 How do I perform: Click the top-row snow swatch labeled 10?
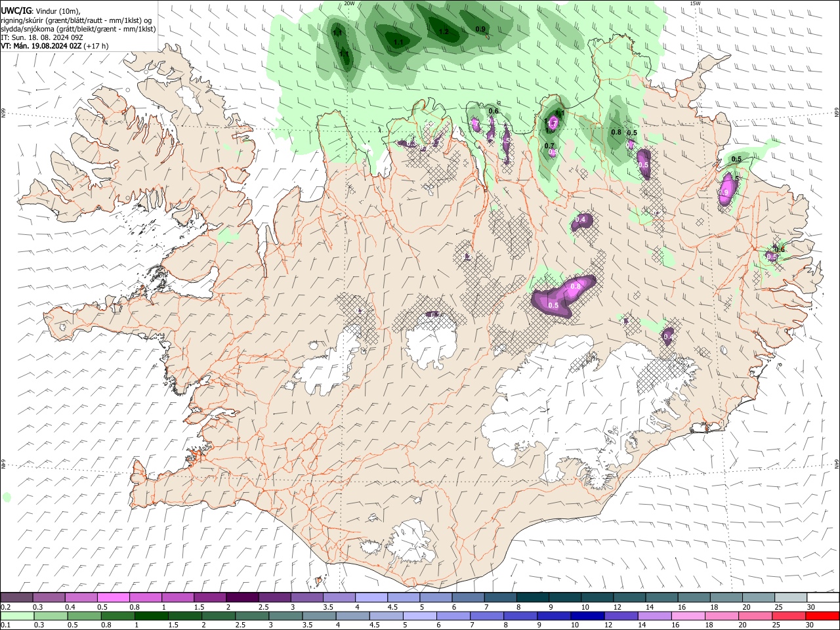[x=596, y=598]
